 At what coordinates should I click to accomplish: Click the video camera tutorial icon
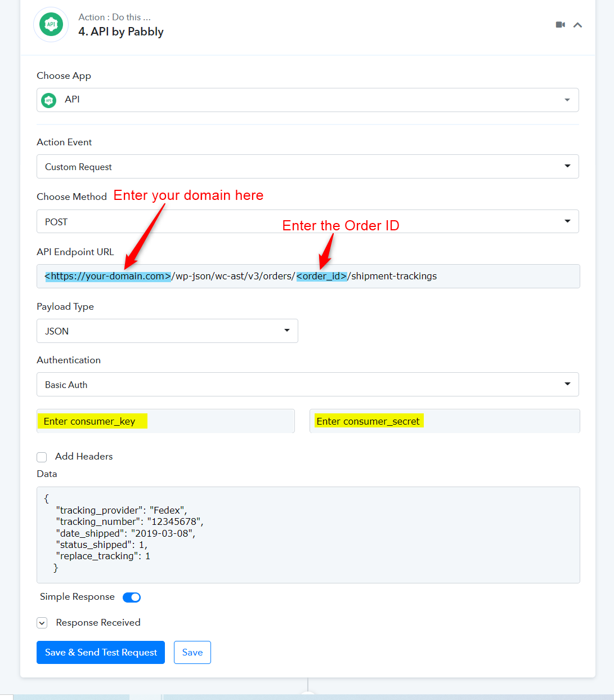(560, 25)
